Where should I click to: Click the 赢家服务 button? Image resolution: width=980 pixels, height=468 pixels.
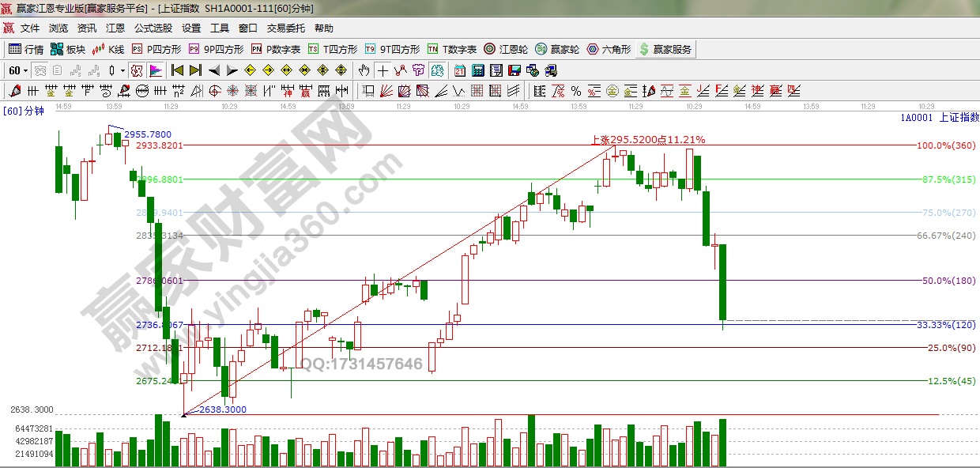coord(665,49)
